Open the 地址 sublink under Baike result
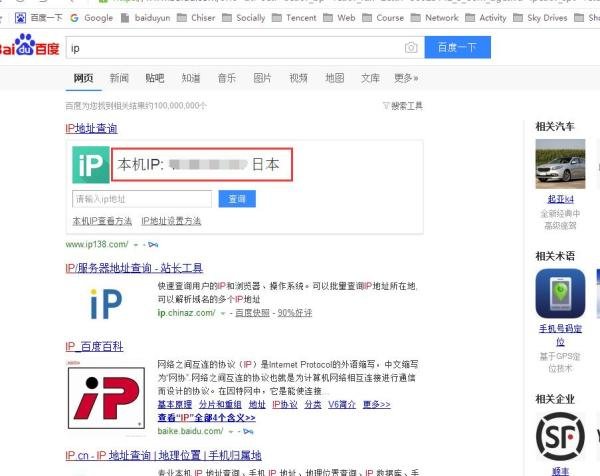The image size is (600, 476). pyautogui.click(x=257, y=405)
